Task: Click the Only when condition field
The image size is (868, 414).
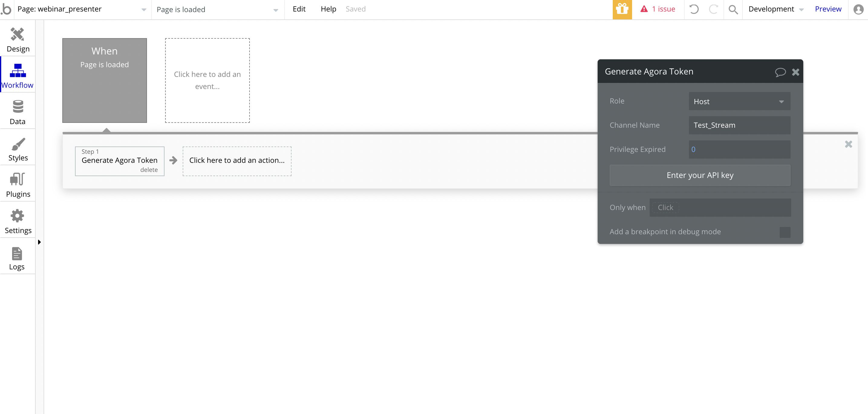Action: click(x=720, y=207)
